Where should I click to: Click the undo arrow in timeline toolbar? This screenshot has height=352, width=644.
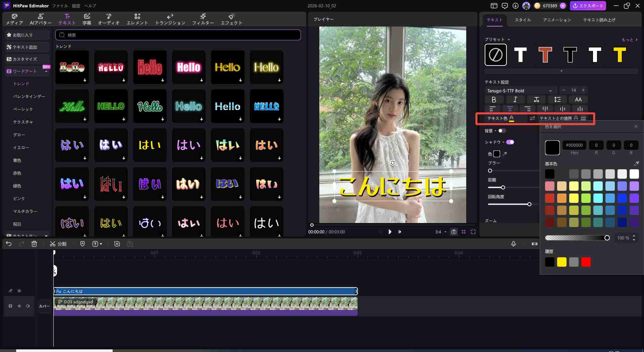tap(9, 244)
